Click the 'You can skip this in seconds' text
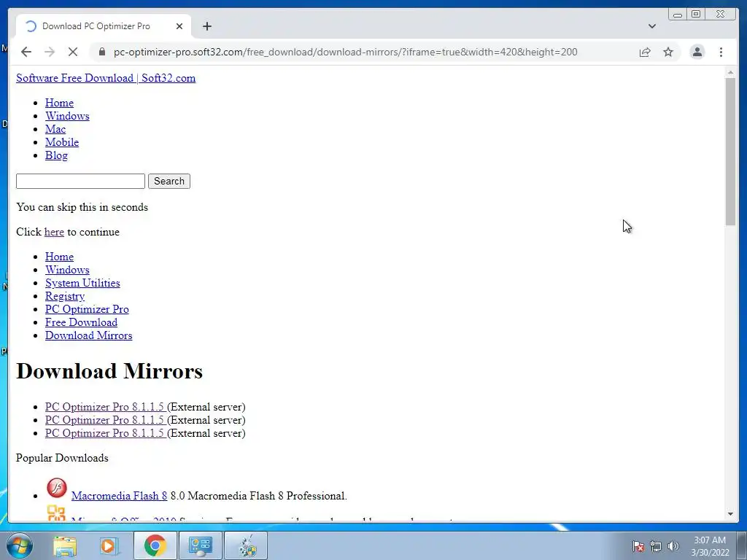This screenshot has width=747, height=560. pyautogui.click(x=82, y=207)
